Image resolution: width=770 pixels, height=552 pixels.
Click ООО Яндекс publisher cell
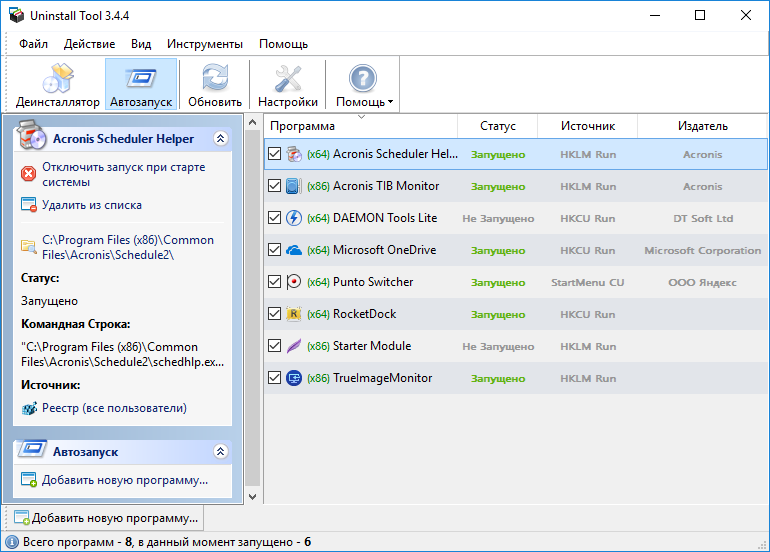[x=702, y=282]
